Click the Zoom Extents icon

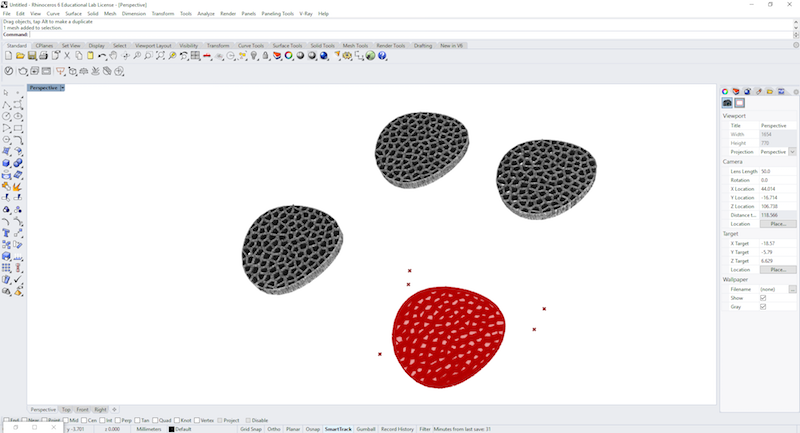pyautogui.click(x=160, y=56)
